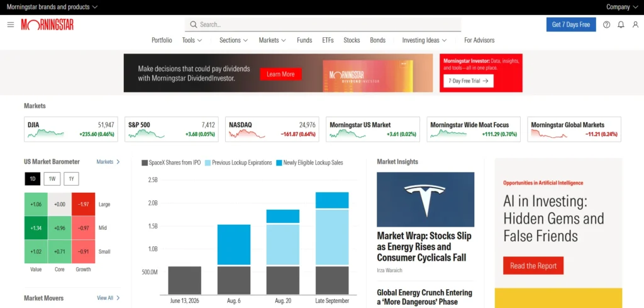This screenshot has height=308, width=644.
Task: Click AI in Investing headline
Action: (x=553, y=219)
